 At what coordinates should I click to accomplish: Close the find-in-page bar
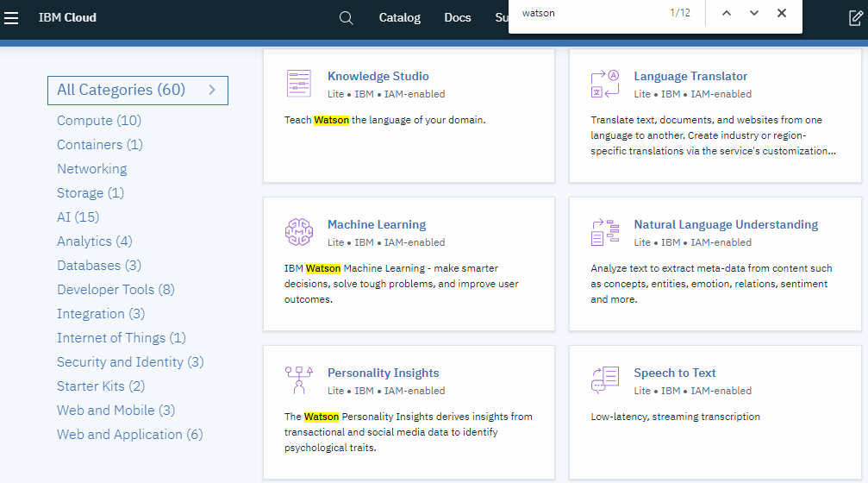pos(782,13)
